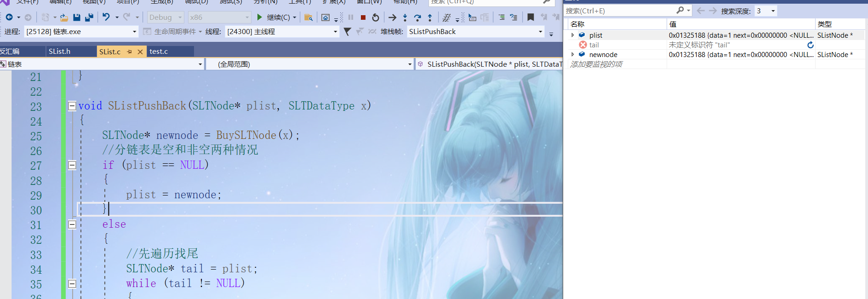The image size is (868, 299).
Task: Select the SList.c tab
Action: click(x=110, y=52)
